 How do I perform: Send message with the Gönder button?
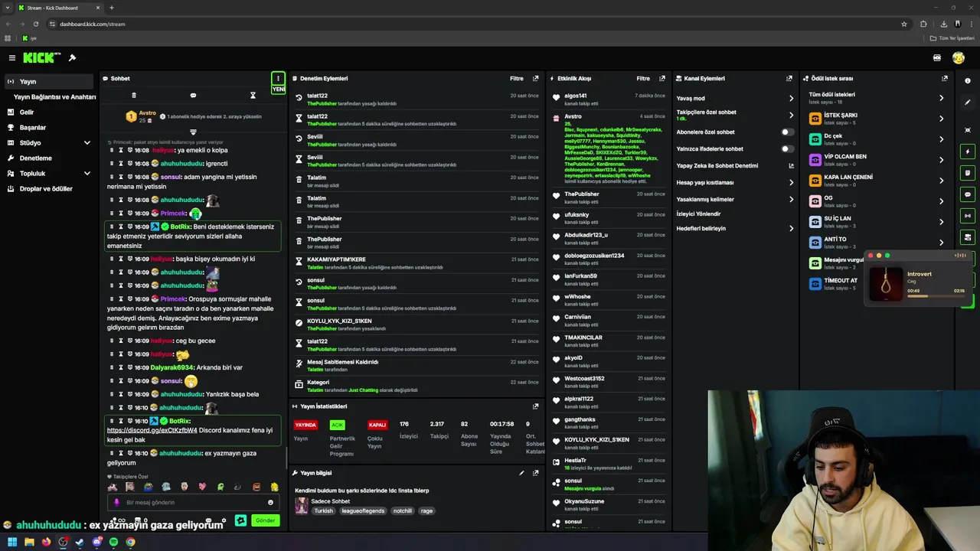tap(265, 520)
